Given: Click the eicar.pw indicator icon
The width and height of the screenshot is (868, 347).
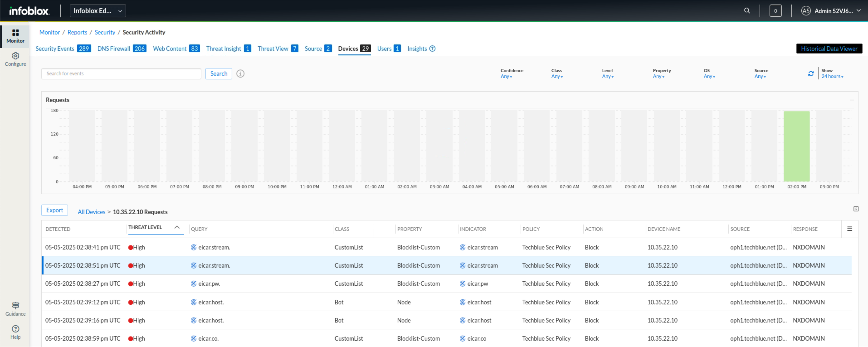Looking at the screenshot, I should pyautogui.click(x=462, y=284).
